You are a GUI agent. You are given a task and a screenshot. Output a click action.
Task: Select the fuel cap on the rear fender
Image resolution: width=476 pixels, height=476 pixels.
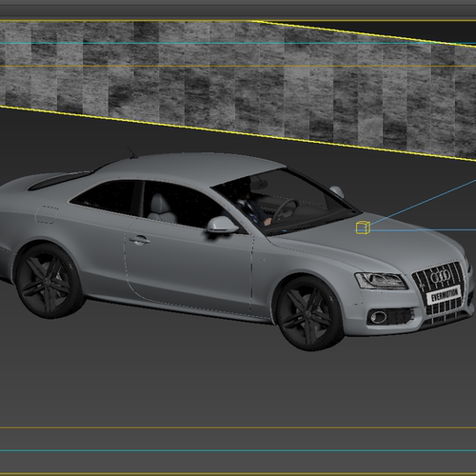click(47, 215)
